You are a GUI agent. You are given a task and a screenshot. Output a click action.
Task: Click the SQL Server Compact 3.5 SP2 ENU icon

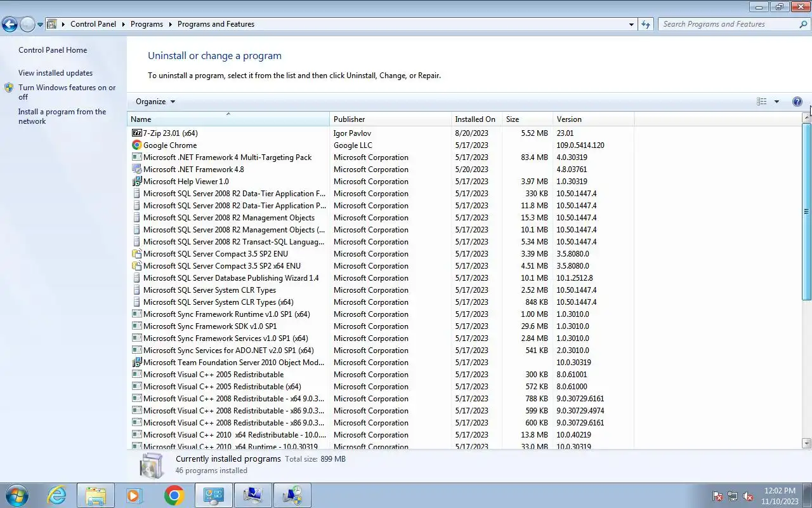[136, 254]
